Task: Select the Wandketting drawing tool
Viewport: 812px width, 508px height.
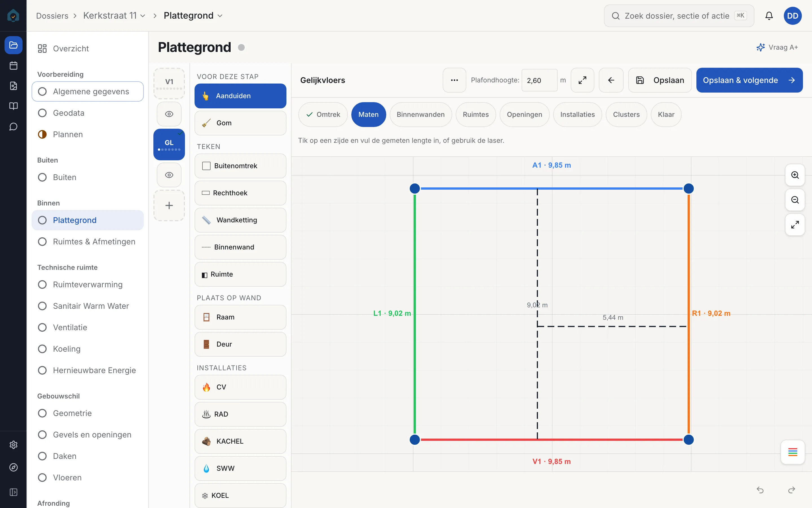Action: coord(240,220)
